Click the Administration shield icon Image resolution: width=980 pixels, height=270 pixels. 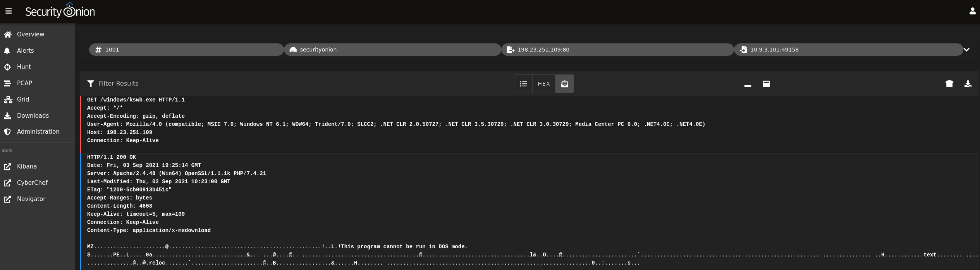[7, 132]
